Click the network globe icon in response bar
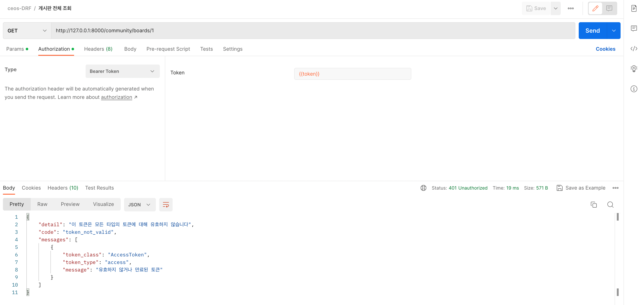 (423, 188)
